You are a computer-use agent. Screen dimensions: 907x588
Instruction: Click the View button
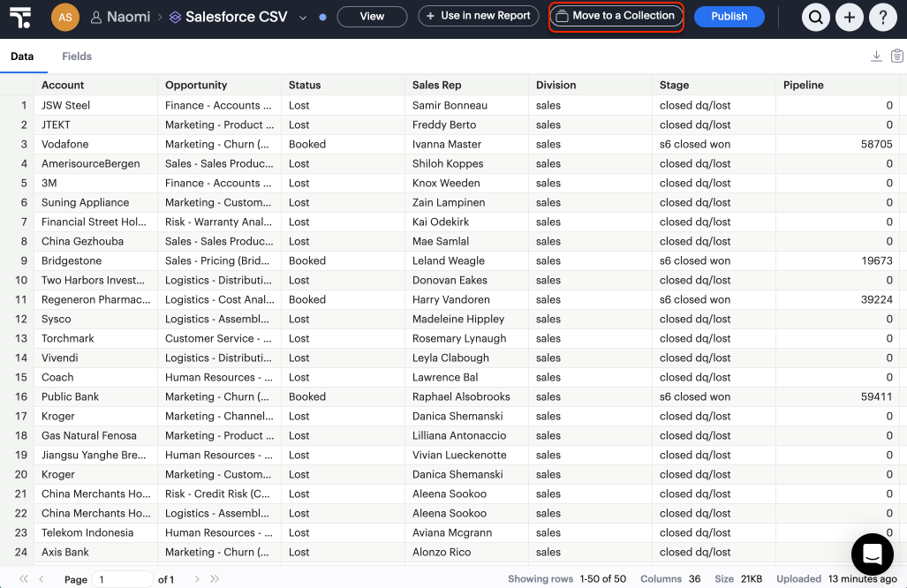[372, 16]
